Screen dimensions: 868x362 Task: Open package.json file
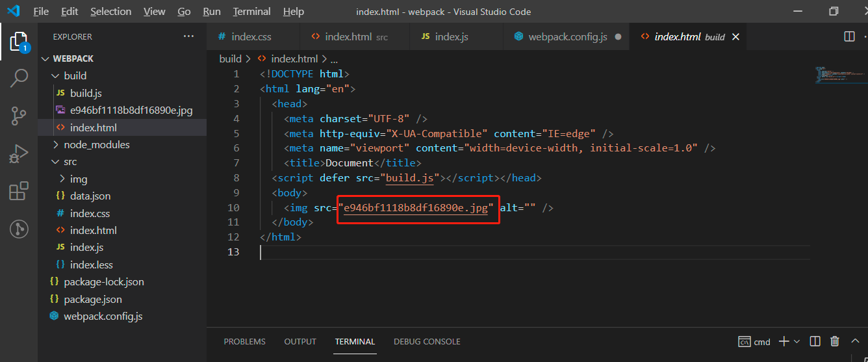click(x=122, y=299)
